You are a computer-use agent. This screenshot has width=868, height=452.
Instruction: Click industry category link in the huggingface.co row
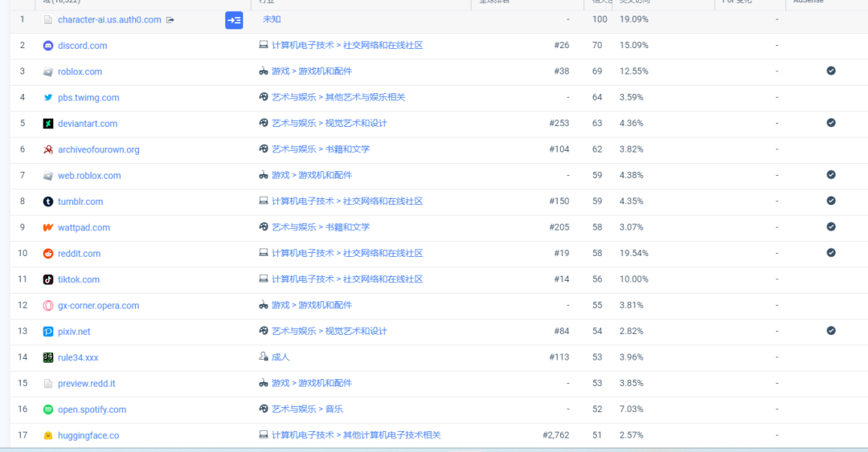coord(356,435)
